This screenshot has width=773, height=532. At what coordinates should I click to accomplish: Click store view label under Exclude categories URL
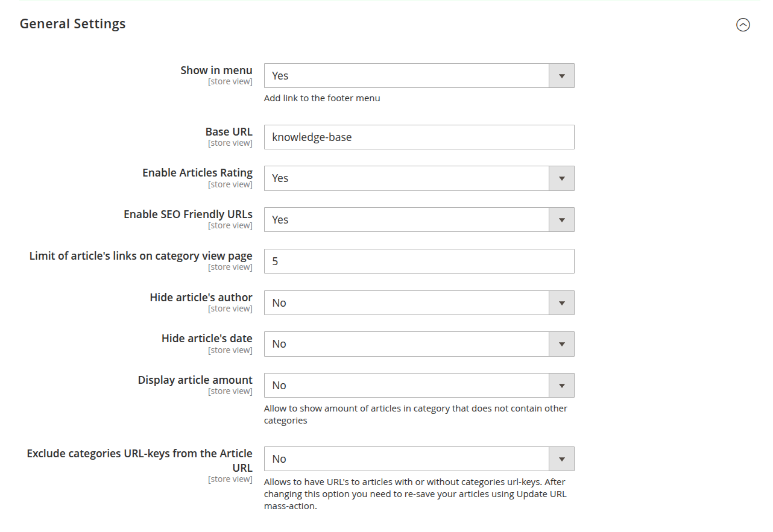pyautogui.click(x=230, y=478)
